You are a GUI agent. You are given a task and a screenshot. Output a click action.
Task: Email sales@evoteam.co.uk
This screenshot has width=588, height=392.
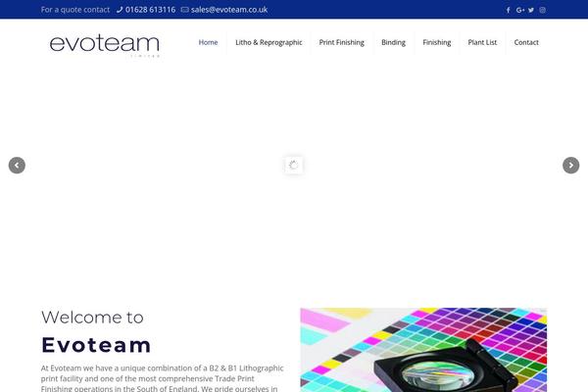click(x=229, y=10)
